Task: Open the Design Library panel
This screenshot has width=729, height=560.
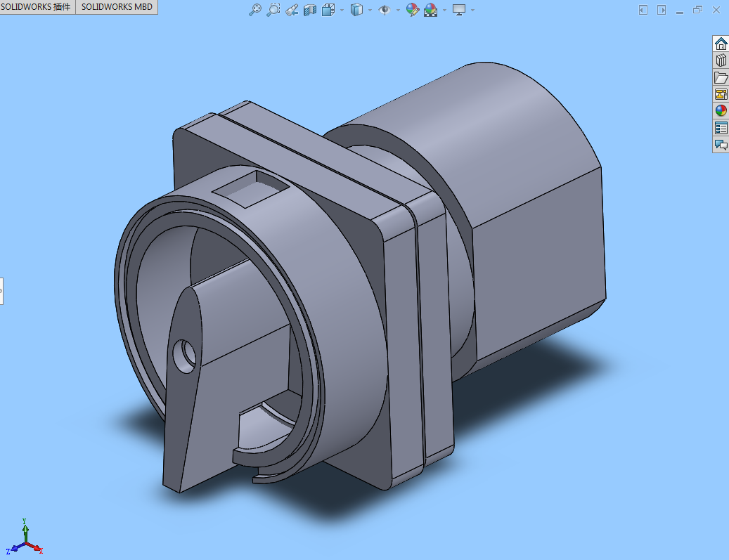Action: (721, 60)
